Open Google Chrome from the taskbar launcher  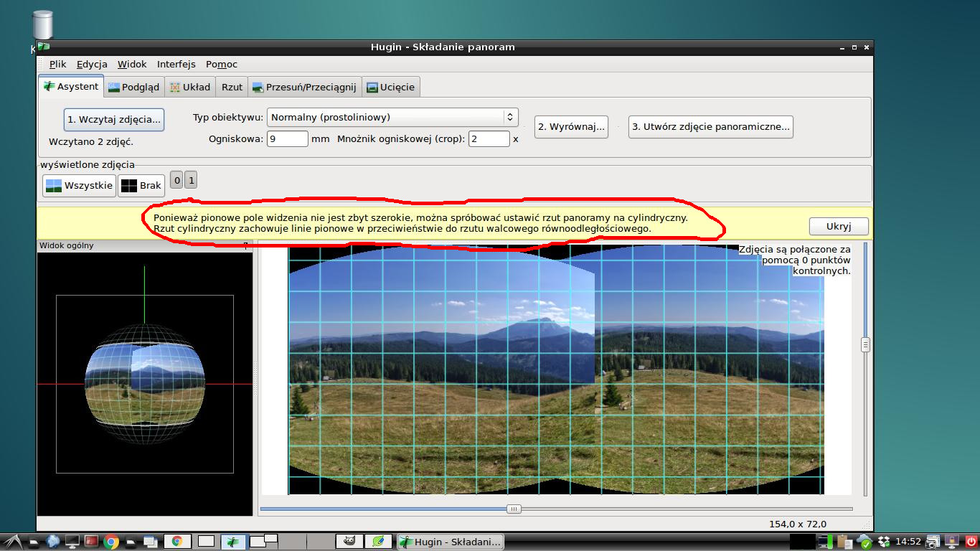(x=111, y=542)
